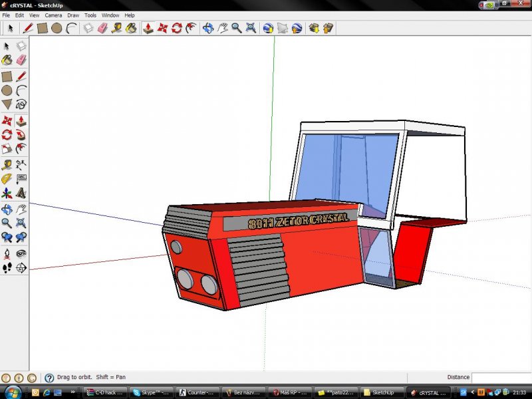Choose the Position Camera tool
Viewport: 532px width, 399px height.
tap(7, 253)
